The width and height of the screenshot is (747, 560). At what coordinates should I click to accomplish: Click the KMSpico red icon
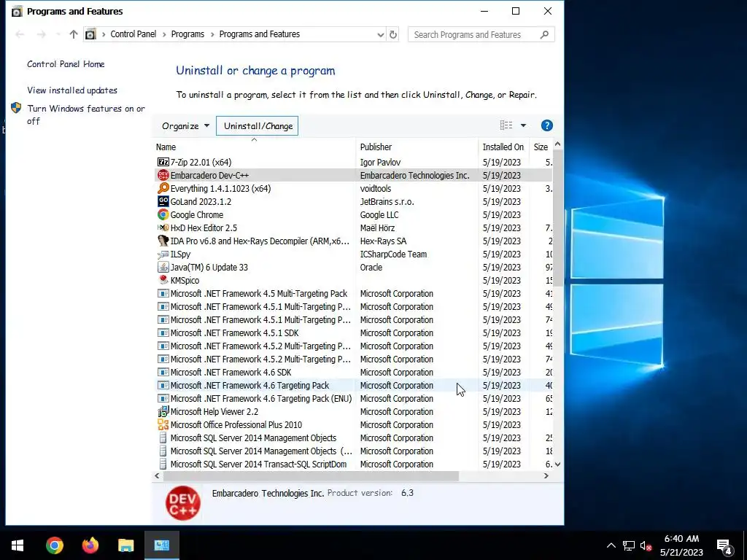click(163, 280)
